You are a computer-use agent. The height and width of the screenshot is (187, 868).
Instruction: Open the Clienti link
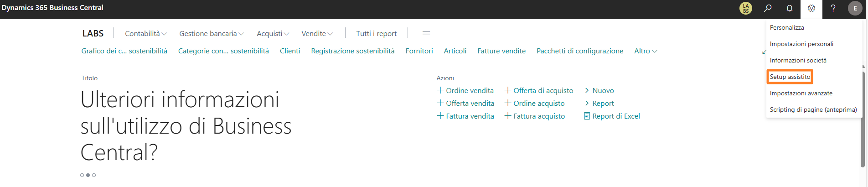point(290,51)
